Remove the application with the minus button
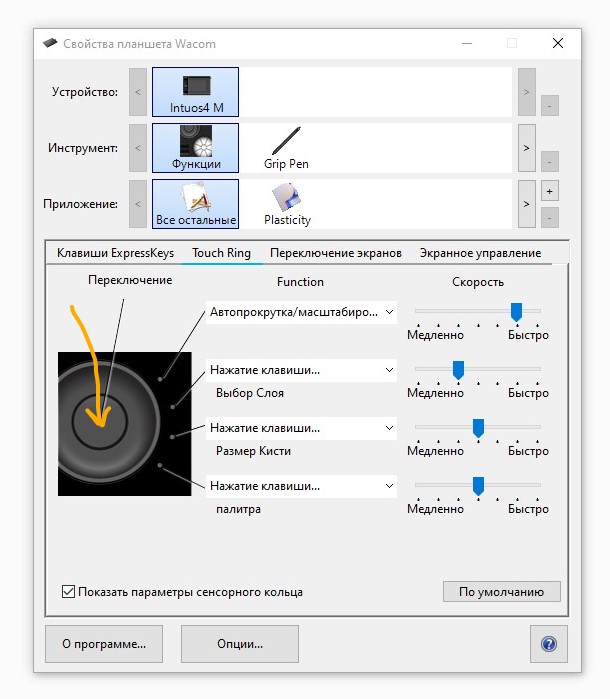610x699 pixels. [x=549, y=218]
